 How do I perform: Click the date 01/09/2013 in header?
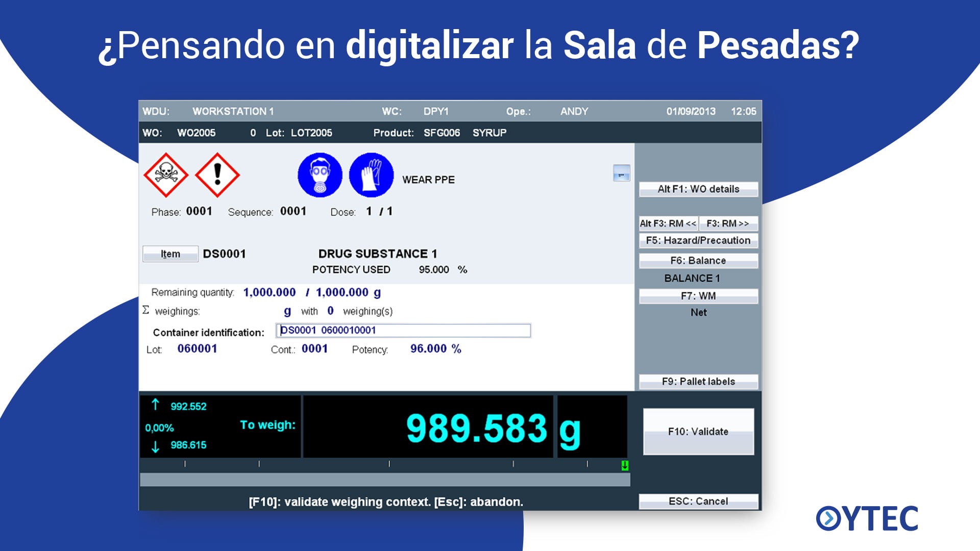coord(691,111)
